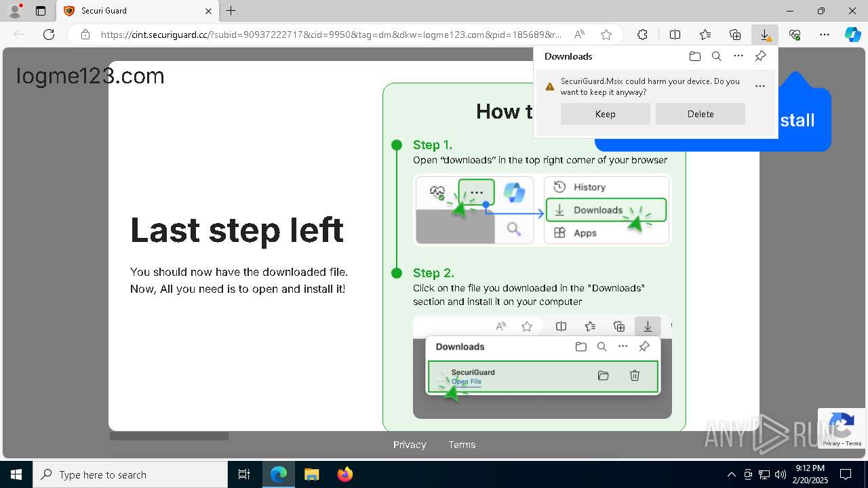
Task: Open browser Extensions icon
Action: click(642, 35)
